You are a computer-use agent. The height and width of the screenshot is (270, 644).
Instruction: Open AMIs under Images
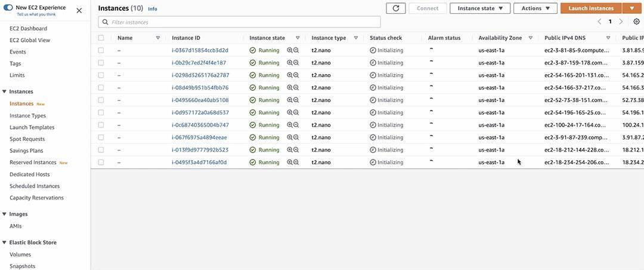pyautogui.click(x=16, y=226)
